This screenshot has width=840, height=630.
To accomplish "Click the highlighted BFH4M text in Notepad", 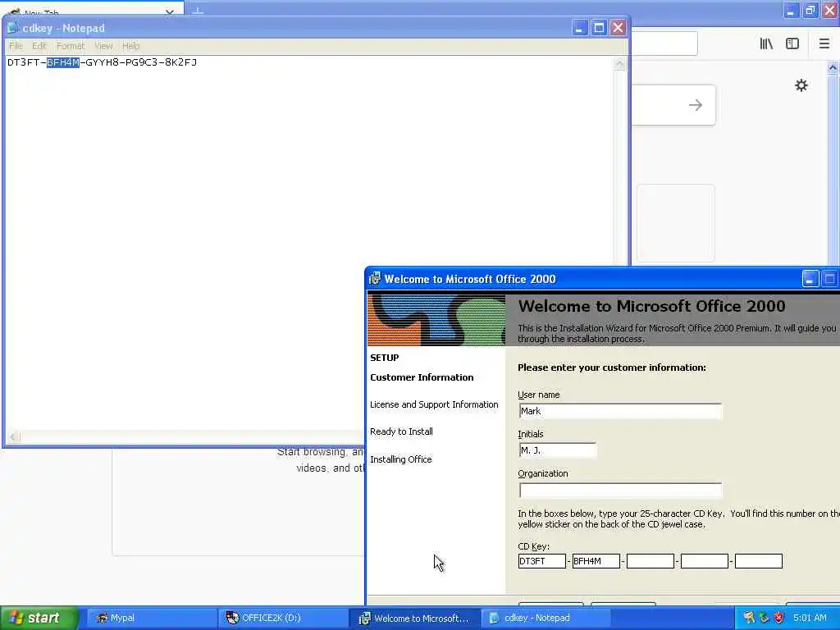I will tap(62, 62).
